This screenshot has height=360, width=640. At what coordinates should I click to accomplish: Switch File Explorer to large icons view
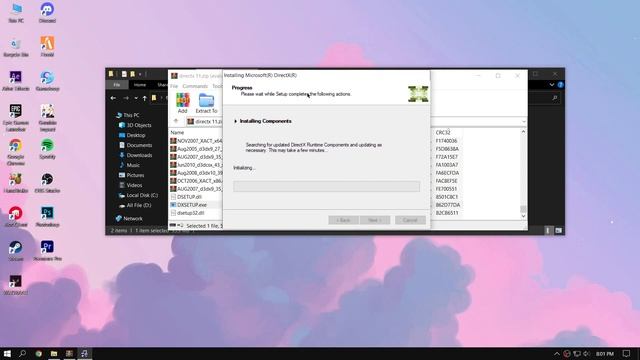pos(558,231)
